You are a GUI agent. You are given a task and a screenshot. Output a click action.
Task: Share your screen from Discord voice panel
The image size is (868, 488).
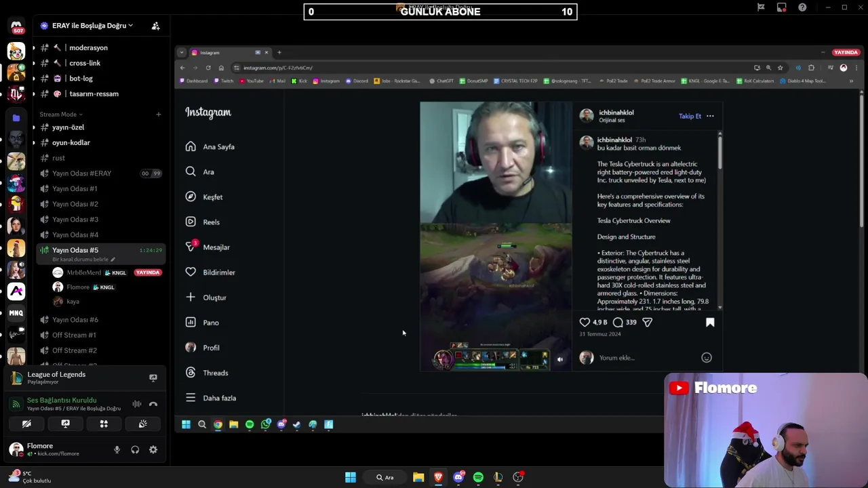click(x=65, y=424)
